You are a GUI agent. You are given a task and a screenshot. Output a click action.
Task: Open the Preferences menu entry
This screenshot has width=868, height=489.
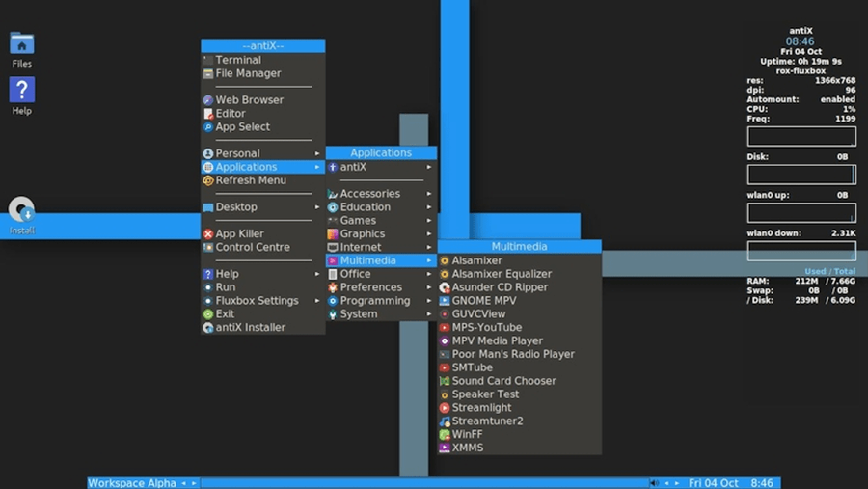[381, 287]
